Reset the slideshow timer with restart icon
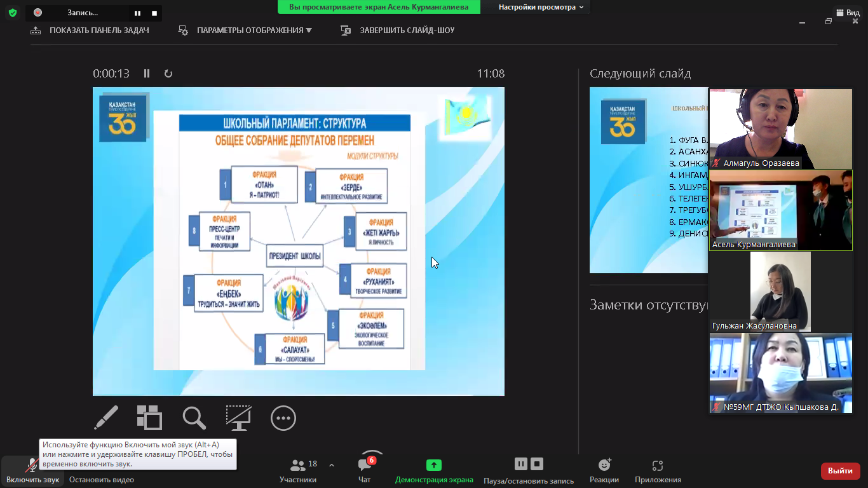This screenshot has width=868, height=488. 168,74
